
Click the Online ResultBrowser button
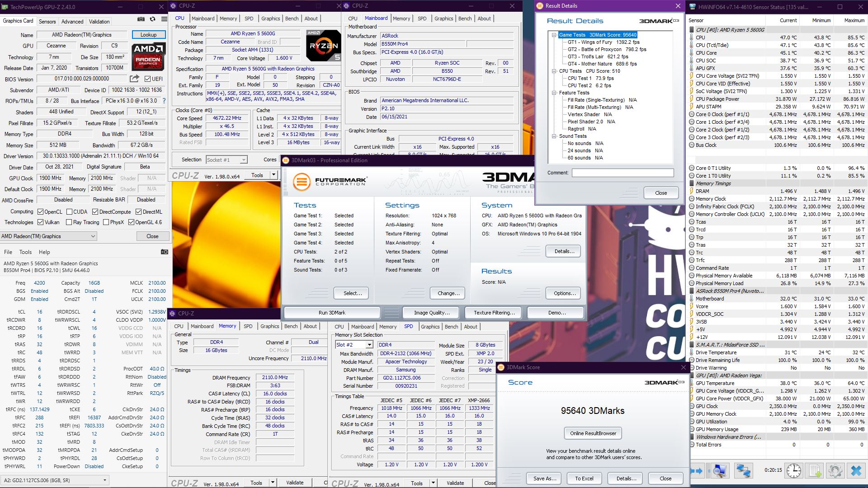(593, 433)
